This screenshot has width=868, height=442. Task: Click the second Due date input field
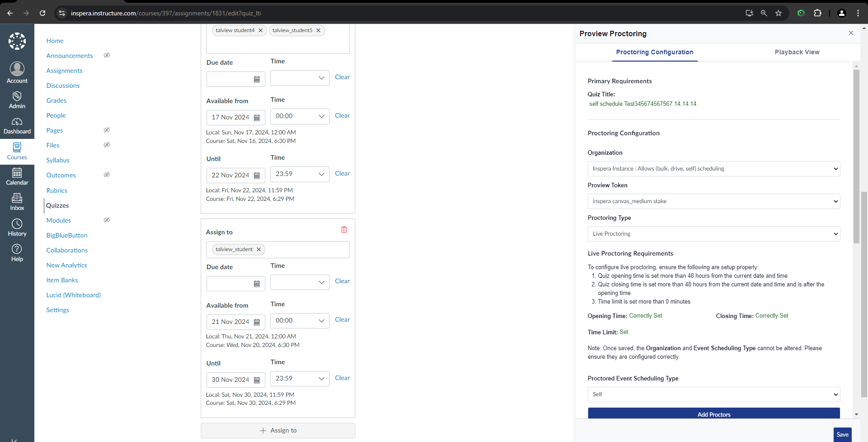point(236,284)
